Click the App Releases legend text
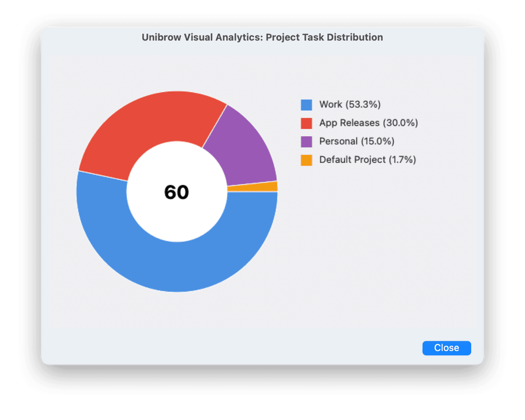Viewport: 525px width, 420px height. [x=349, y=123]
